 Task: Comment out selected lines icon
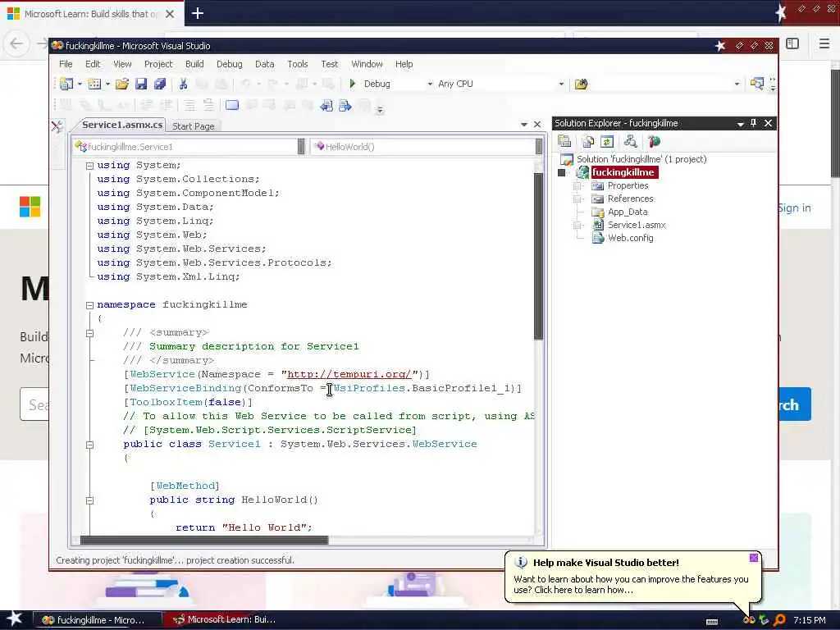(189, 105)
